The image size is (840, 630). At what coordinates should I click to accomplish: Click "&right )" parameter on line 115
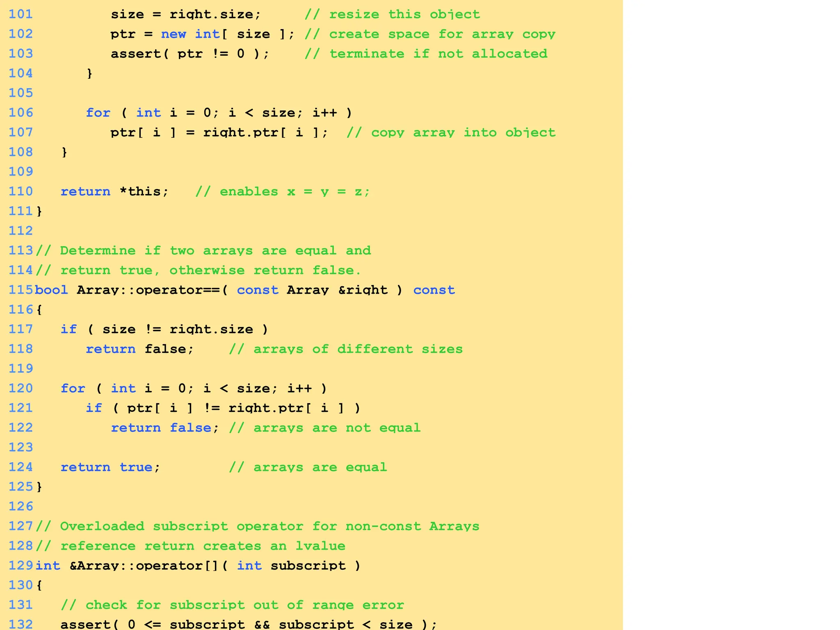pos(370,290)
